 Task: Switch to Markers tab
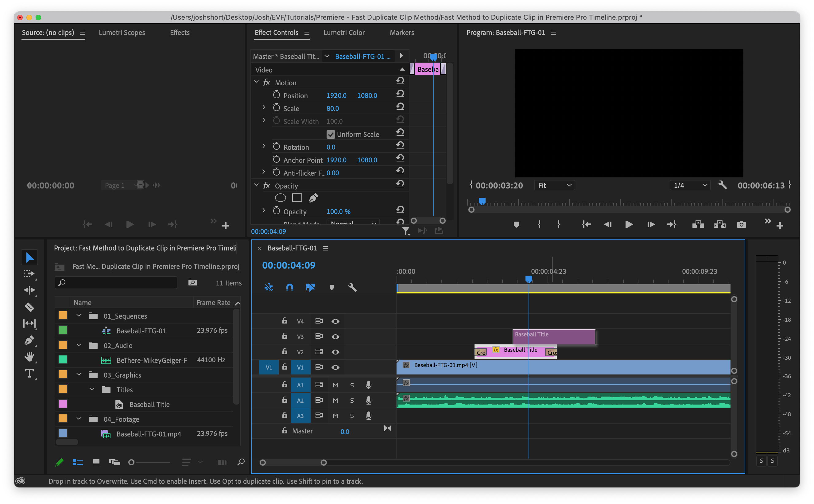(x=402, y=33)
